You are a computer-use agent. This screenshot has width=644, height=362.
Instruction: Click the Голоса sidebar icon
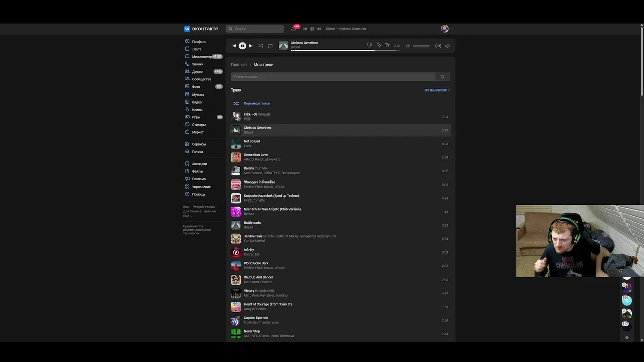[x=187, y=152]
